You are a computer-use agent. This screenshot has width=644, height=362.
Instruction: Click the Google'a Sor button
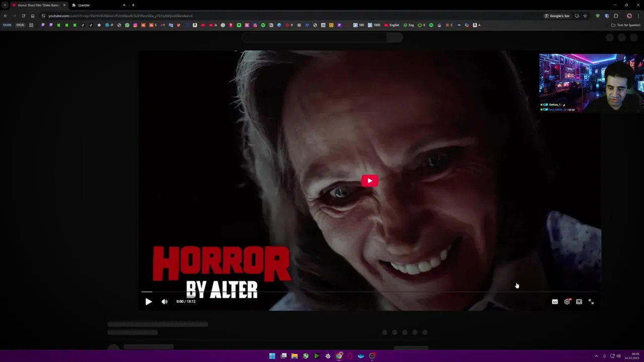(x=557, y=16)
